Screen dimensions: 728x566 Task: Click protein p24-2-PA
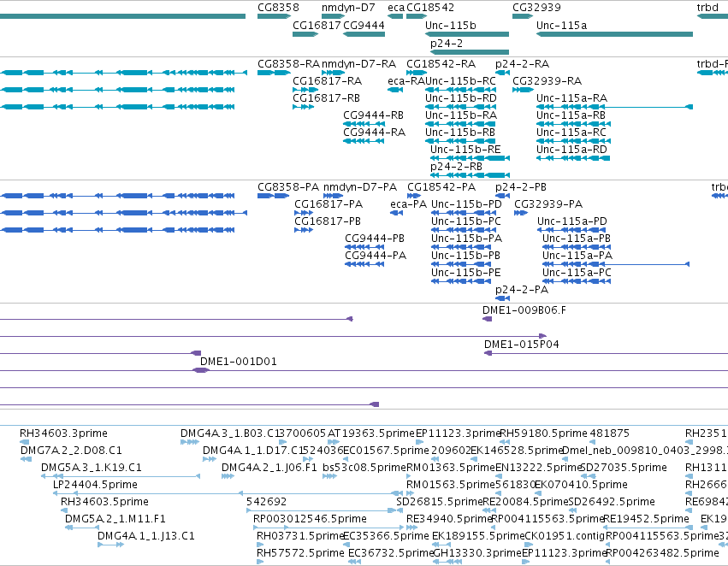[x=522, y=290]
